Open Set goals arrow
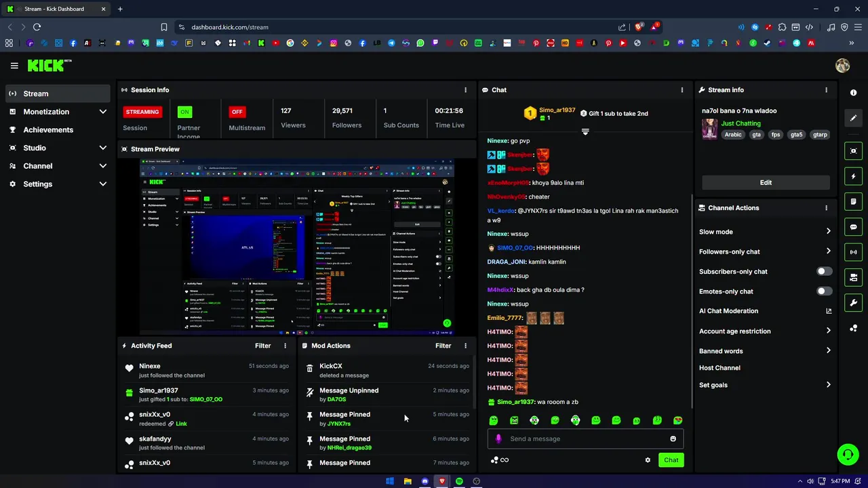868x488 pixels. pos(828,385)
